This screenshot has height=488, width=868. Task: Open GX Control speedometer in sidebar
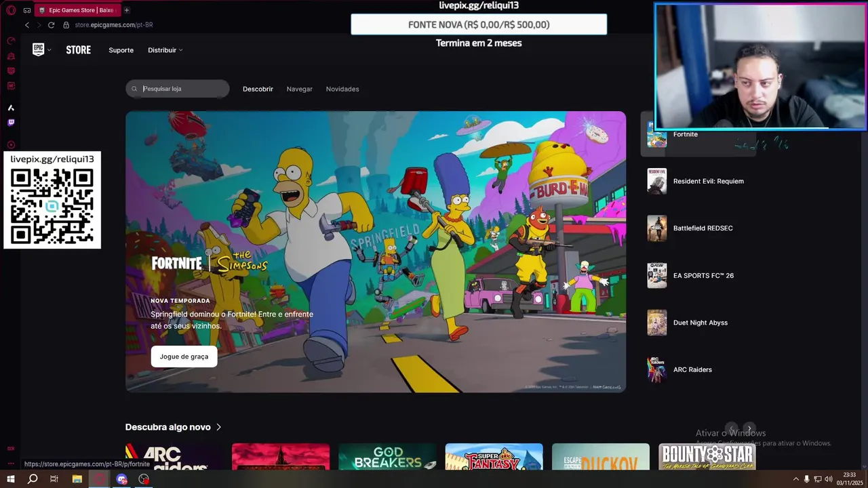[11, 41]
